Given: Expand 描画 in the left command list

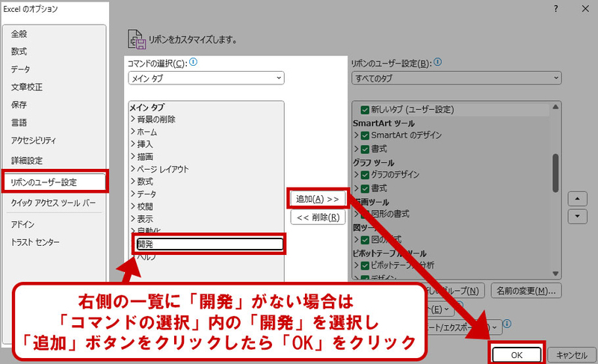Looking at the screenshot, I should [133, 157].
